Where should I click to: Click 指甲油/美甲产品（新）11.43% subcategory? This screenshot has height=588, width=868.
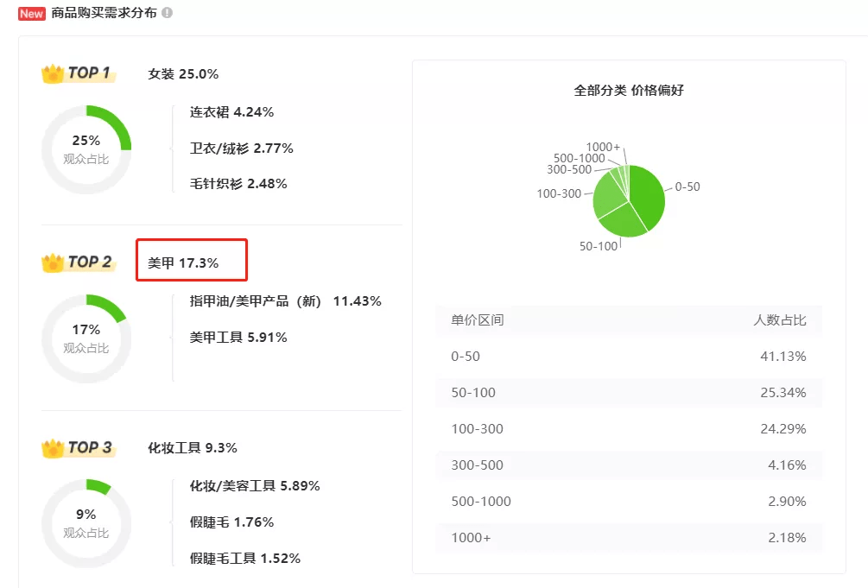click(x=285, y=301)
